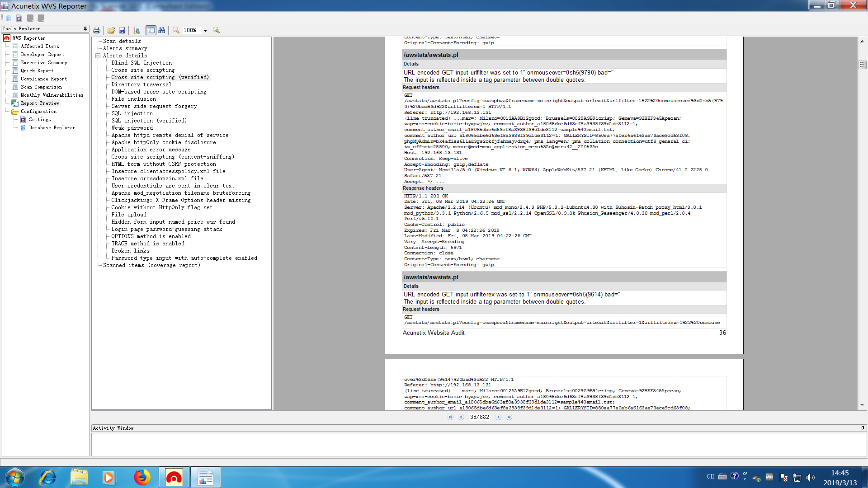868x488 pixels.
Task: Select SQL injection (verified) alert
Action: [149, 121]
